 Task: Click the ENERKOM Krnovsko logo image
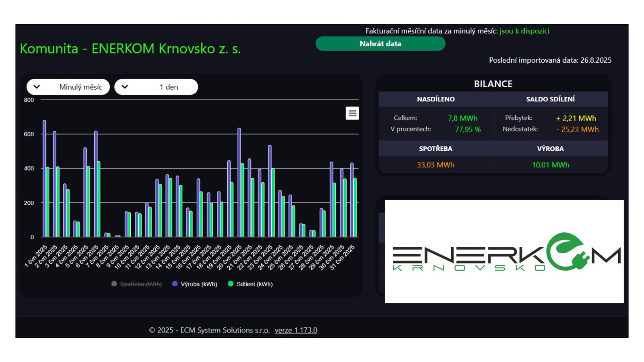click(504, 251)
